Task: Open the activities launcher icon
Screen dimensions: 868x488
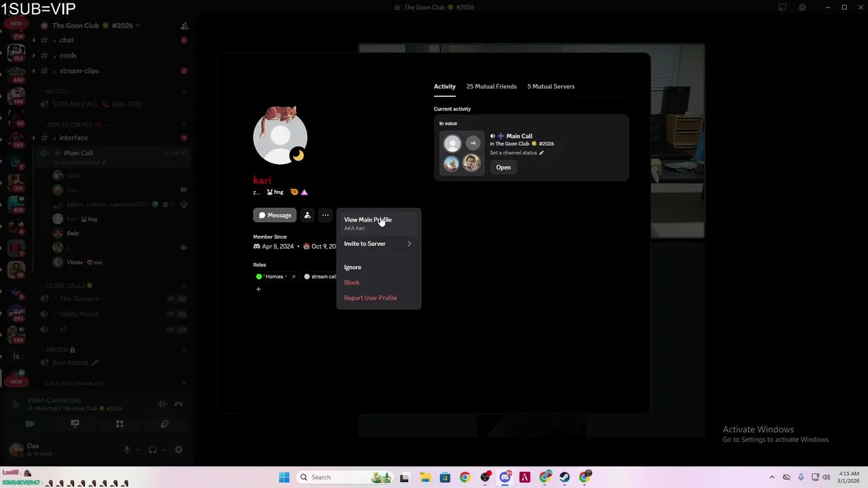Action: (119, 424)
